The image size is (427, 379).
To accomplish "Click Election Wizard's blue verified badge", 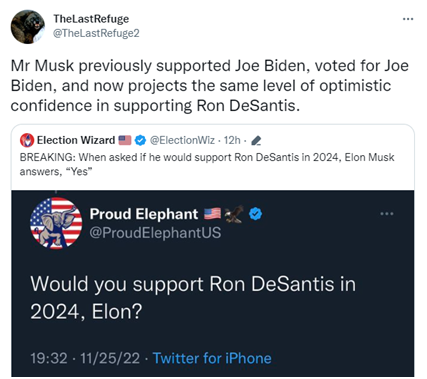I will (x=140, y=140).
